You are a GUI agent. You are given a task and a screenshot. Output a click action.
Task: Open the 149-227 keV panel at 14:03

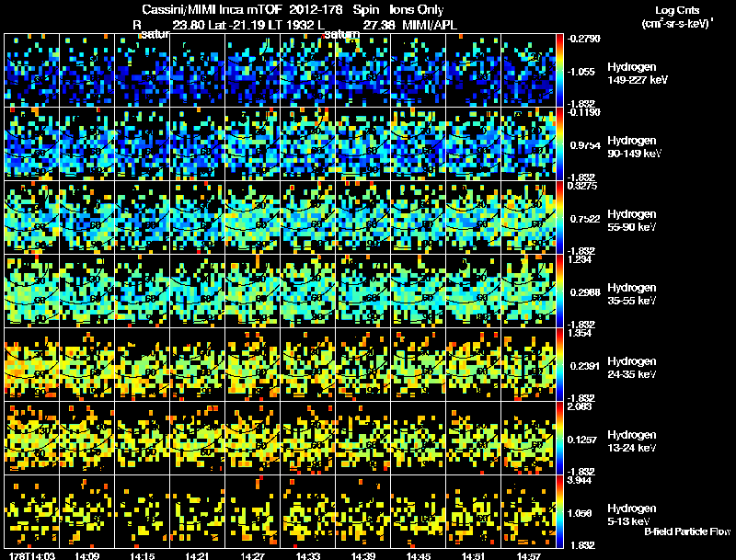coord(32,71)
